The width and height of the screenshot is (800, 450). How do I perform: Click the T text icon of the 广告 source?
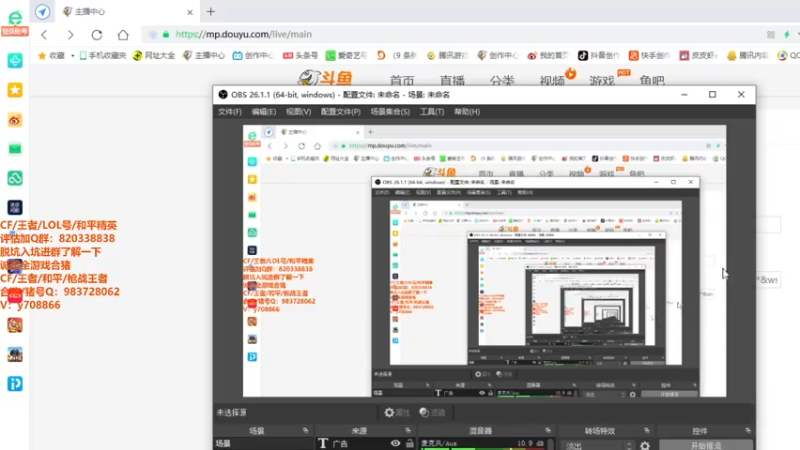(323, 443)
